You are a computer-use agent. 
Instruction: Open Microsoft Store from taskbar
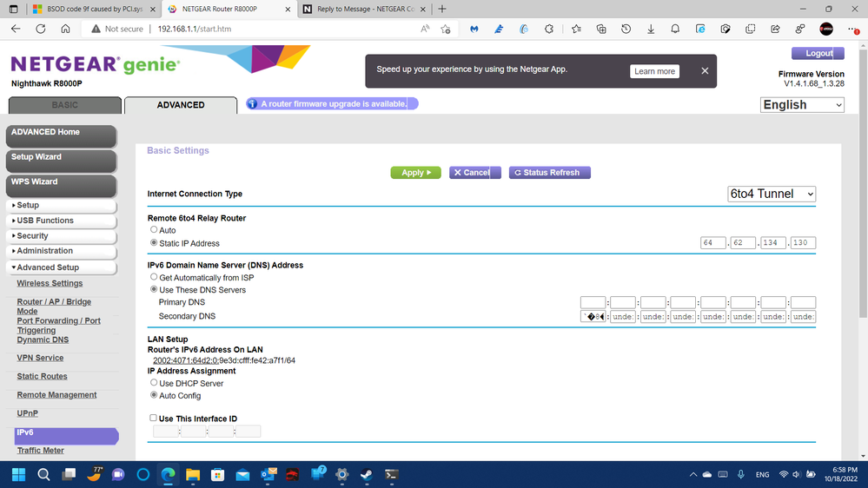point(217,475)
